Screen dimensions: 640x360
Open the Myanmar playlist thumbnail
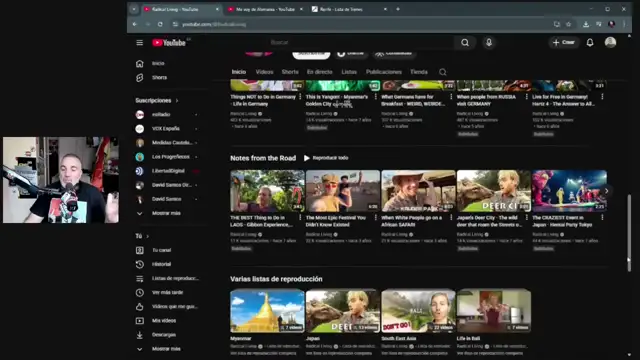267,311
